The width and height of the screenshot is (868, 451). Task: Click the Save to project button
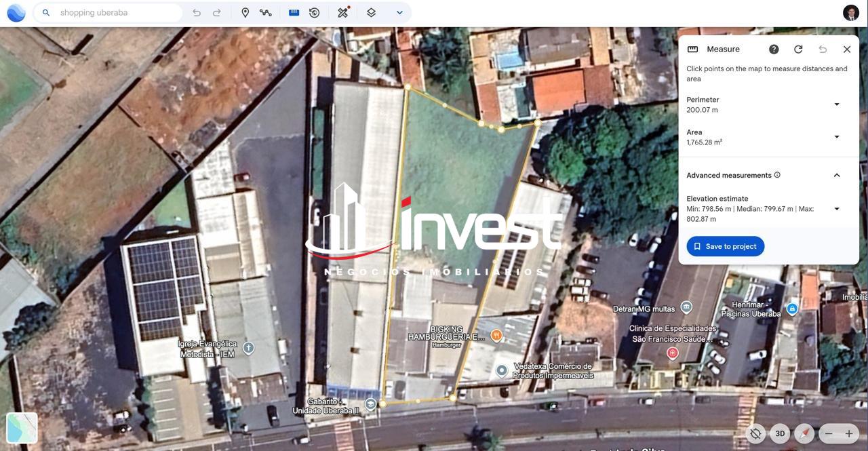pos(725,246)
